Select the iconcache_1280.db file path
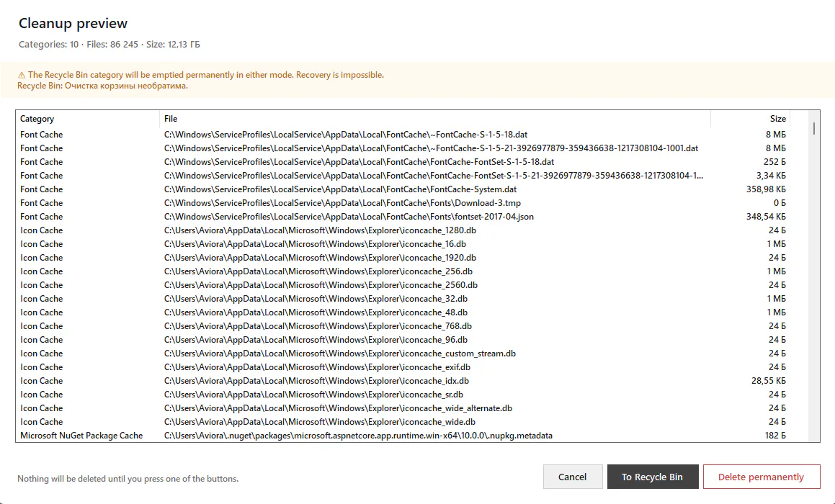This screenshot has width=835, height=504. (320, 230)
